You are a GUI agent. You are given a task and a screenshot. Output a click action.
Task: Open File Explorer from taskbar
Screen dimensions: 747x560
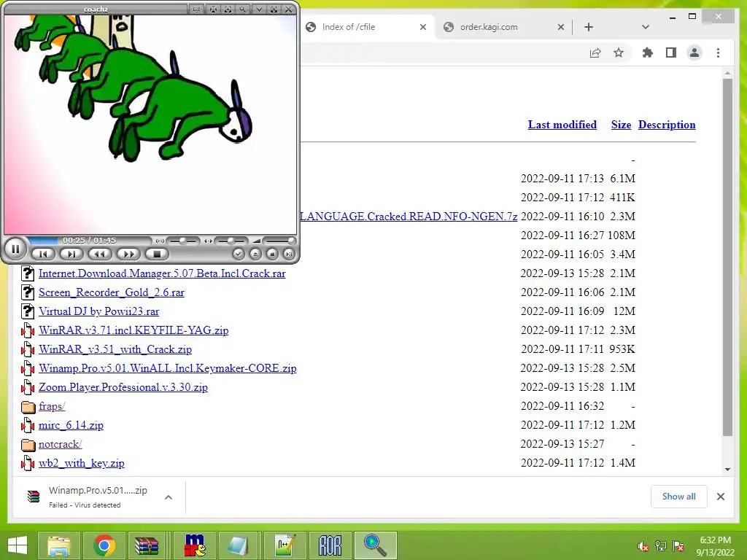[x=59, y=545]
